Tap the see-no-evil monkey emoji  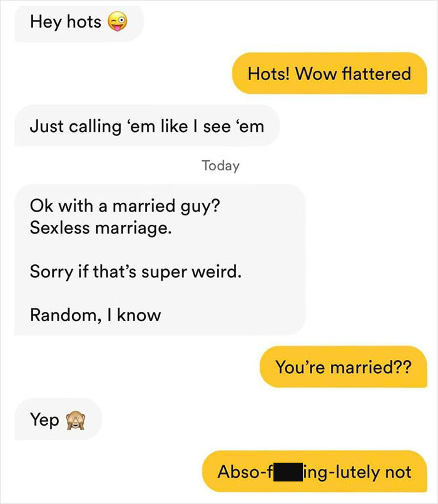coord(76,421)
